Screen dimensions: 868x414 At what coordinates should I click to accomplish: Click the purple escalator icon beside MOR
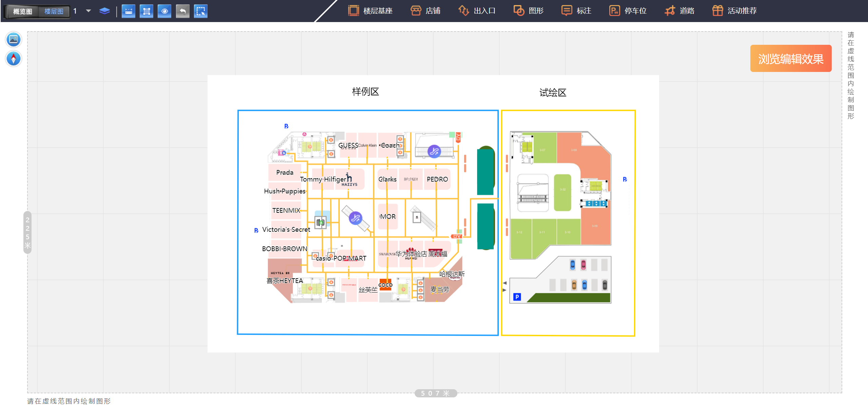pos(355,218)
